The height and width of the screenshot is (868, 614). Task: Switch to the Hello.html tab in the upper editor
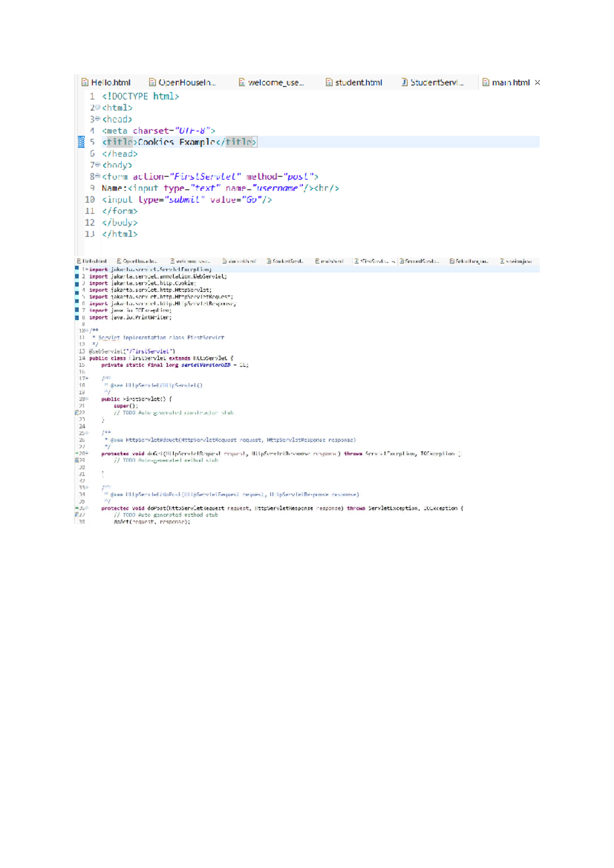point(106,82)
